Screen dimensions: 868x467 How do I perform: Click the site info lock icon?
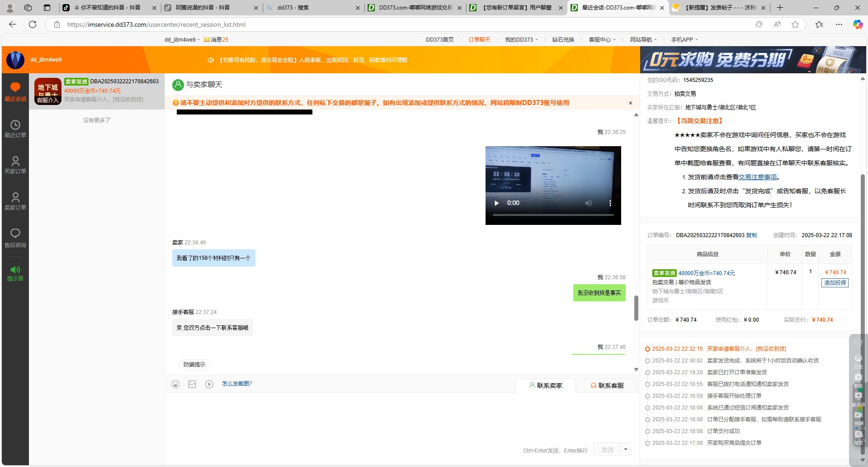tap(57, 24)
